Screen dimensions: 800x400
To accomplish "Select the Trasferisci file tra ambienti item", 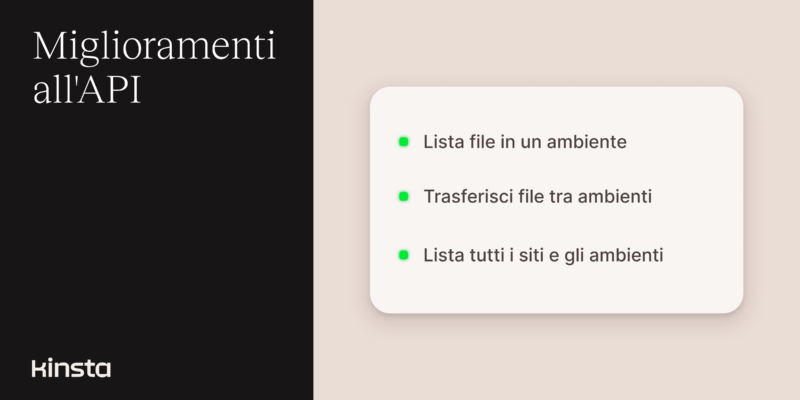I will (538, 196).
